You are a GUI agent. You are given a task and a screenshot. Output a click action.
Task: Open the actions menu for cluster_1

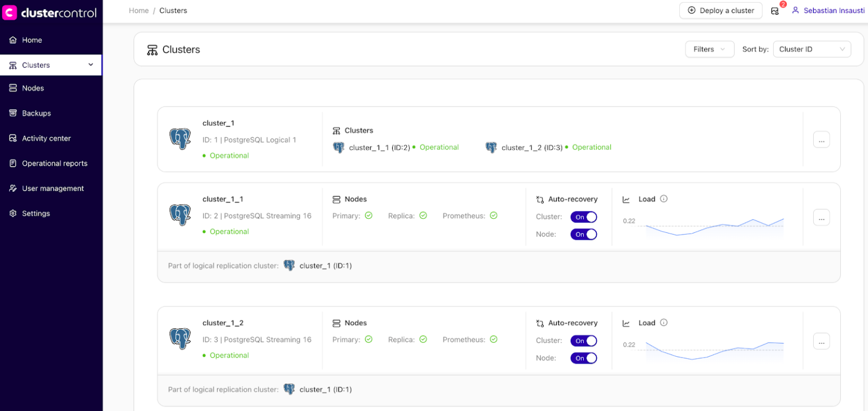pos(821,139)
